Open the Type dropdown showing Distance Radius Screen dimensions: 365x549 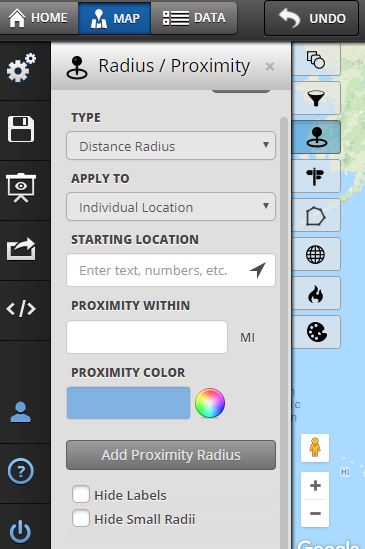171,146
